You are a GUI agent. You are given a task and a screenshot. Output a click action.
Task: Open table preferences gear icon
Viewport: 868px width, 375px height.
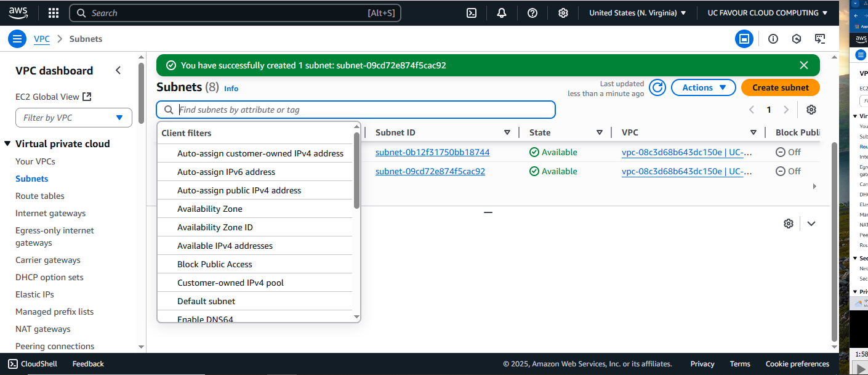(x=811, y=110)
